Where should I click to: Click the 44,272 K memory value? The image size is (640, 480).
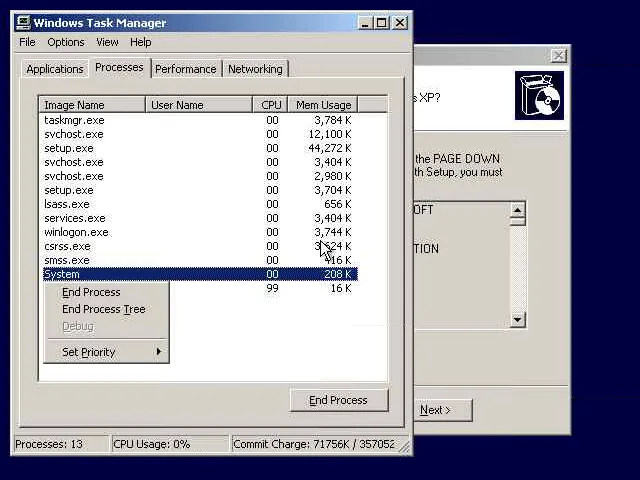[330, 148]
